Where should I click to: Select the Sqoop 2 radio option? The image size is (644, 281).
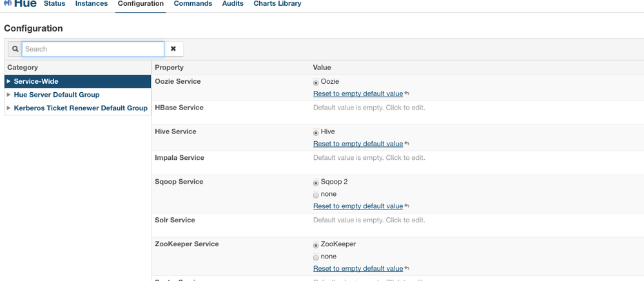point(316,183)
